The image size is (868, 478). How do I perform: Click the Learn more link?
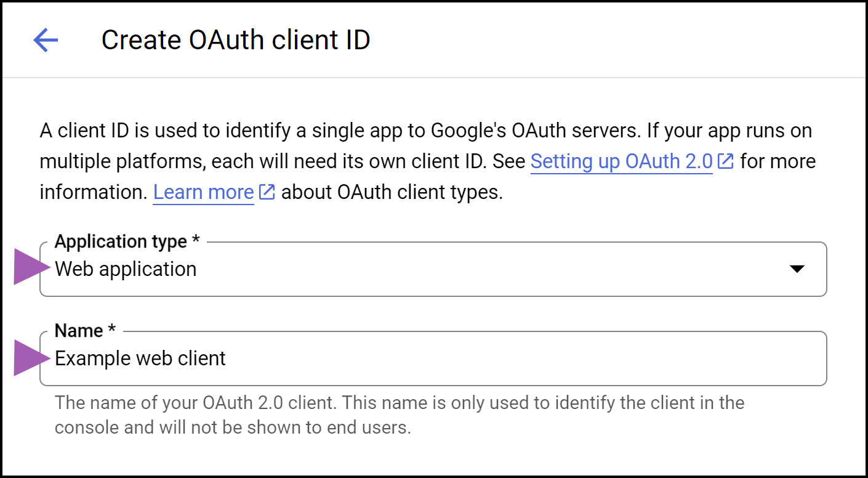203,192
